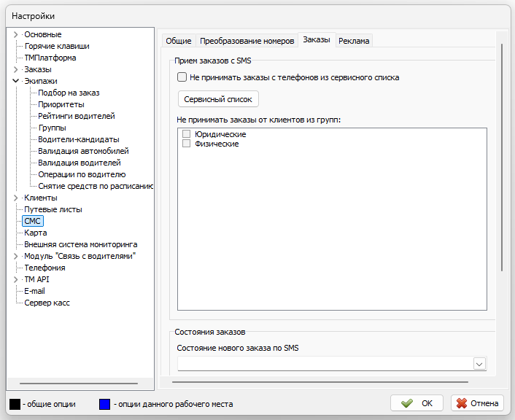Open Рейтинги водителей settings
Image resolution: width=515 pixels, height=420 pixels.
coord(77,116)
